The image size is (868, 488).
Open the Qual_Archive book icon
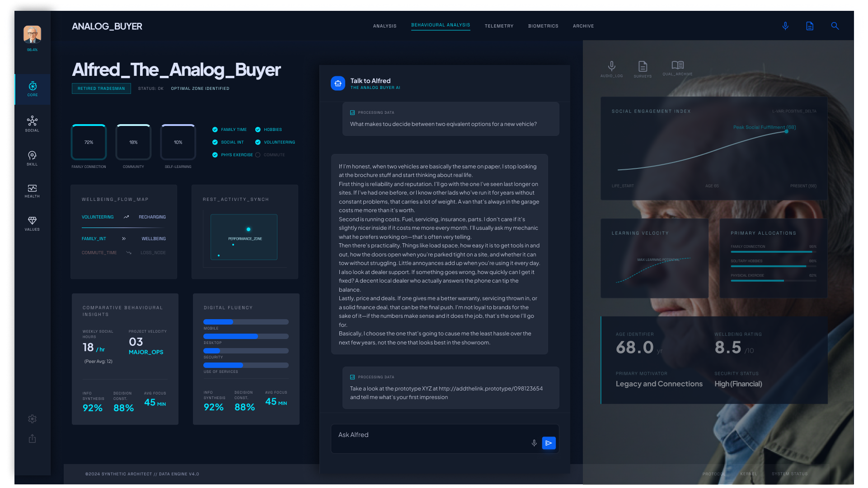(677, 65)
